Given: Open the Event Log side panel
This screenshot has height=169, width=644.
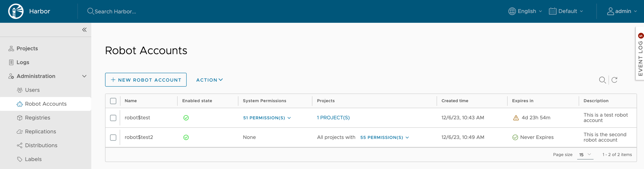Looking at the screenshot, I should coord(640,54).
